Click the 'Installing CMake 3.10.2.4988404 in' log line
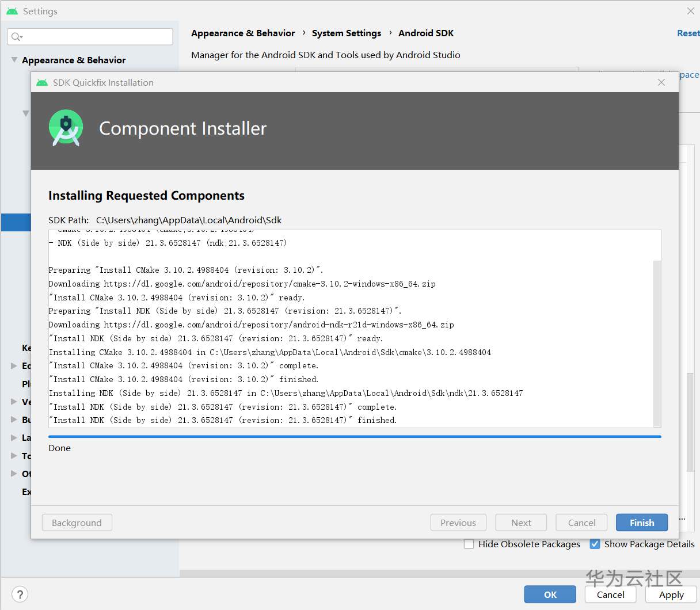This screenshot has width=700, height=610. pyautogui.click(x=270, y=352)
